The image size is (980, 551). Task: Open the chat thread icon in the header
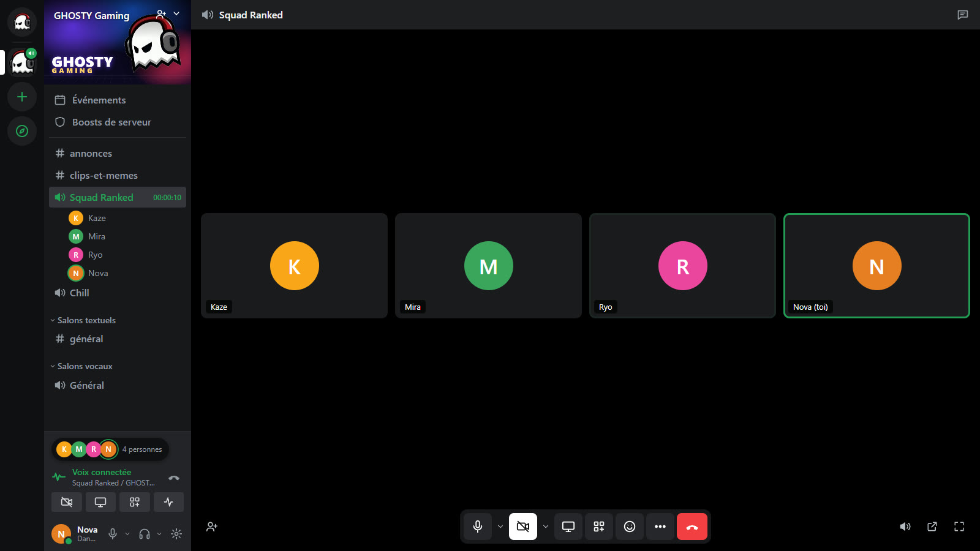[x=963, y=15]
